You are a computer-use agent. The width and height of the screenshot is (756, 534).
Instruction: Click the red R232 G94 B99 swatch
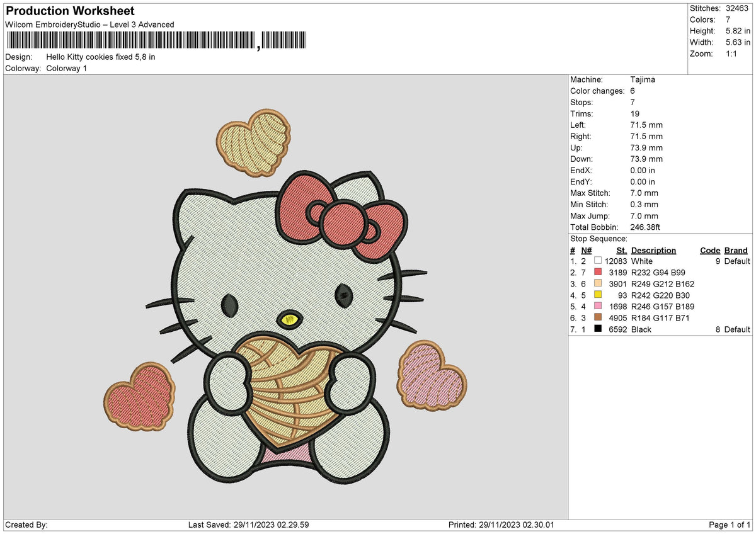click(x=598, y=272)
